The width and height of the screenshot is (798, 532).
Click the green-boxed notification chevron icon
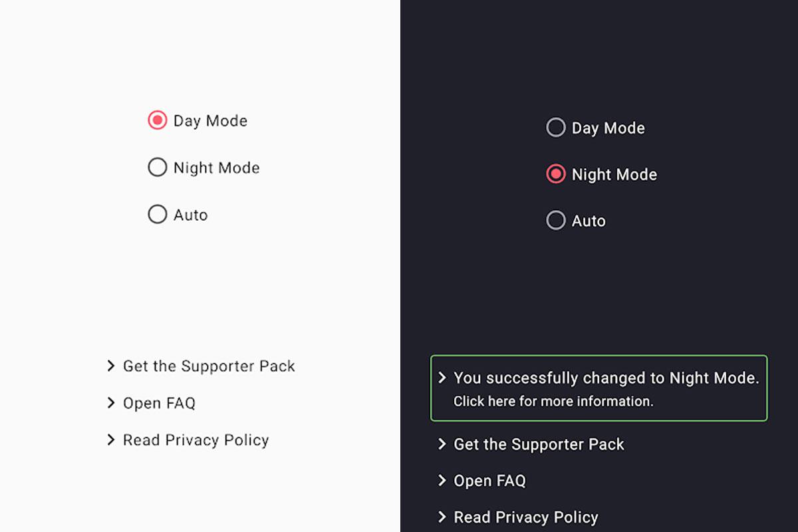pyautogui.click(x=444, y=378)
